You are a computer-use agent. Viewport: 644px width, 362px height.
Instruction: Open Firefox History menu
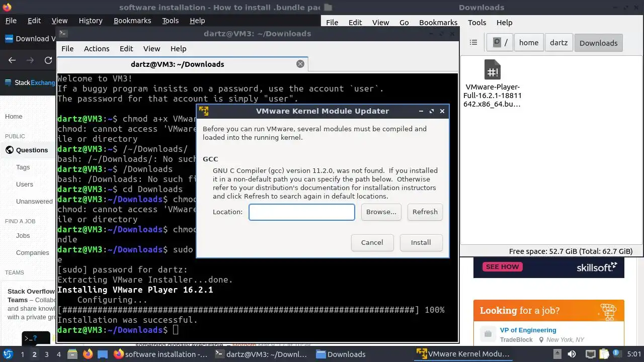(91, 21)
